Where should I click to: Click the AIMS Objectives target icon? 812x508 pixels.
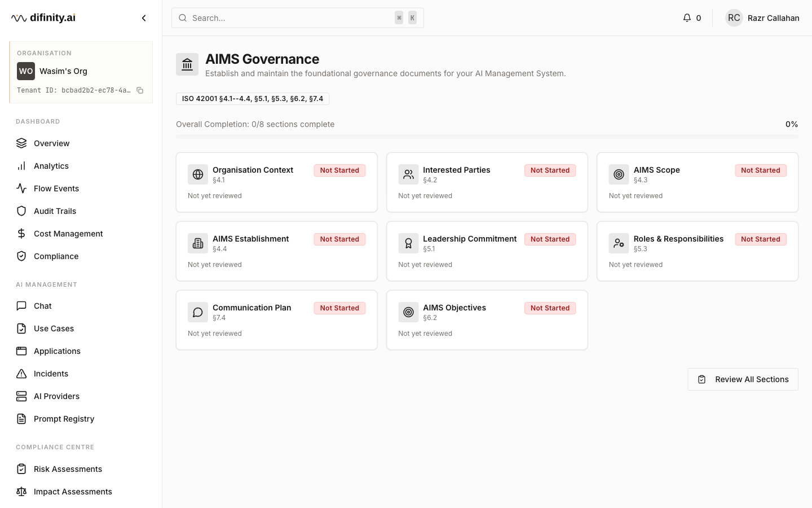click(408, 312)
